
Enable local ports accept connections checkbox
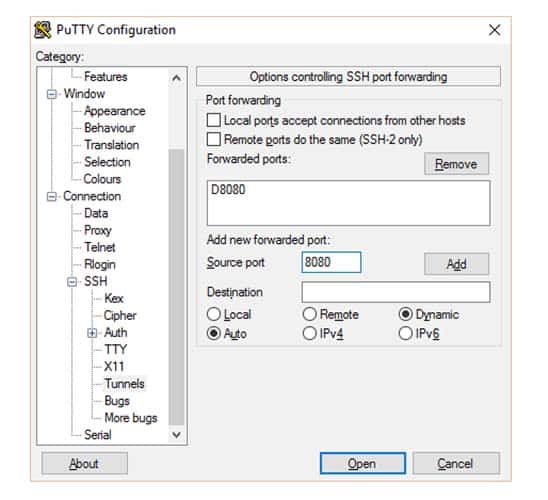pos(214,120)
